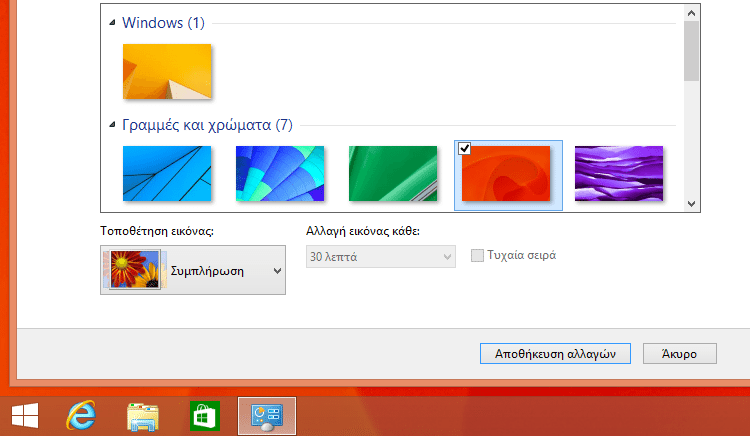Click the Αλλαγή εικόνας κάθε label
The height and width of the screenshot is (436, 750).
pyautogui.click(x=363, y=231)
